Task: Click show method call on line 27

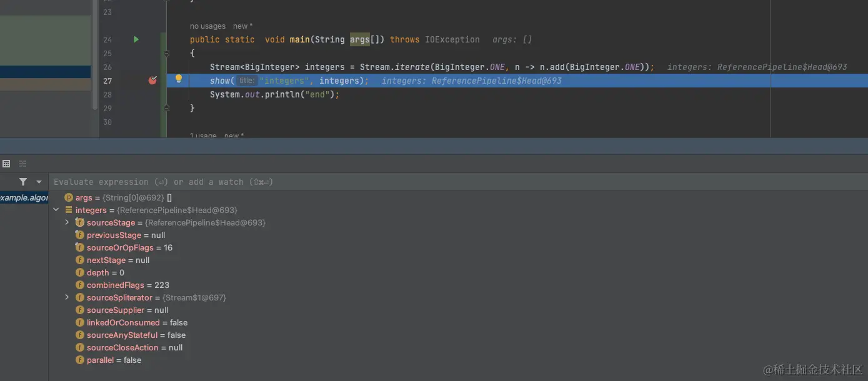Action: click(x=220, y=81)
